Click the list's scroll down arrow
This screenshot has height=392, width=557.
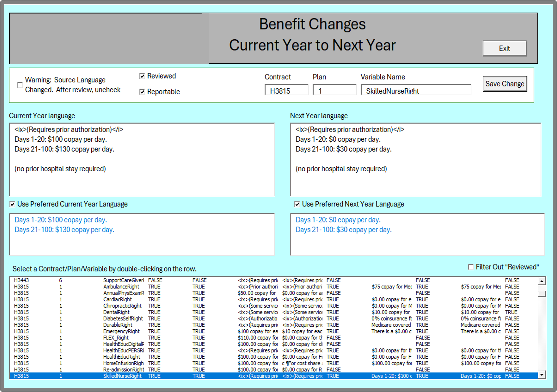(542, 375)
